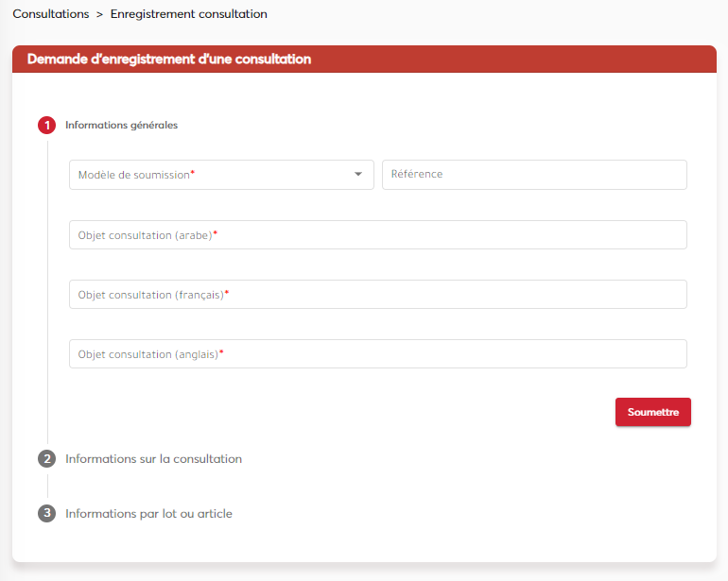This screenshot has width=728, height=581.
Task: Click the Objet consultation (anglais) field
Action: [x=377, y=354]
